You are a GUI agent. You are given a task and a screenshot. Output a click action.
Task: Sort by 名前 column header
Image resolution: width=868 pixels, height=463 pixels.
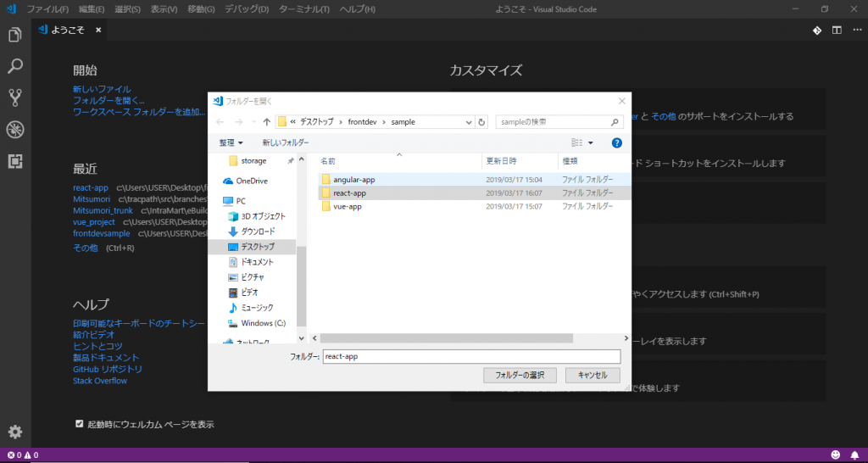coord(398,160)
